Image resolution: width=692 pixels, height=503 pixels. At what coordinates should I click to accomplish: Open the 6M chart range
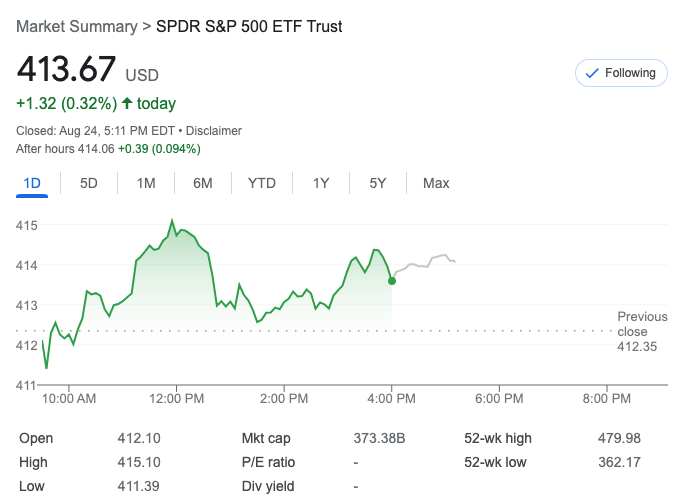(x=203, y=183)
